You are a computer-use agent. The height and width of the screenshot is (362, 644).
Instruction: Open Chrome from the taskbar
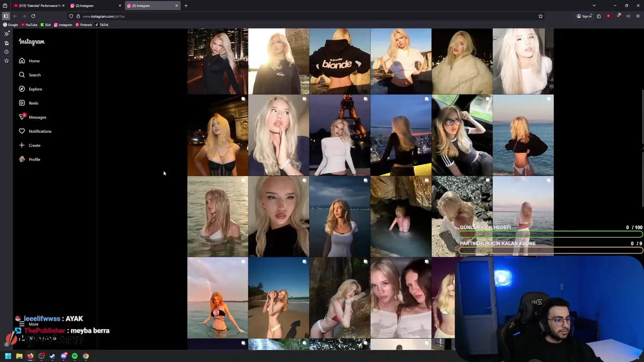coord(86,356)
